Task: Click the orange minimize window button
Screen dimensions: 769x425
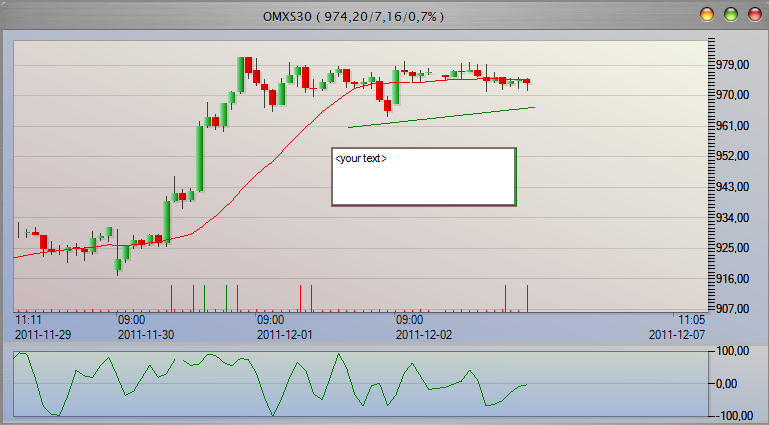Action: pos(707,15)
